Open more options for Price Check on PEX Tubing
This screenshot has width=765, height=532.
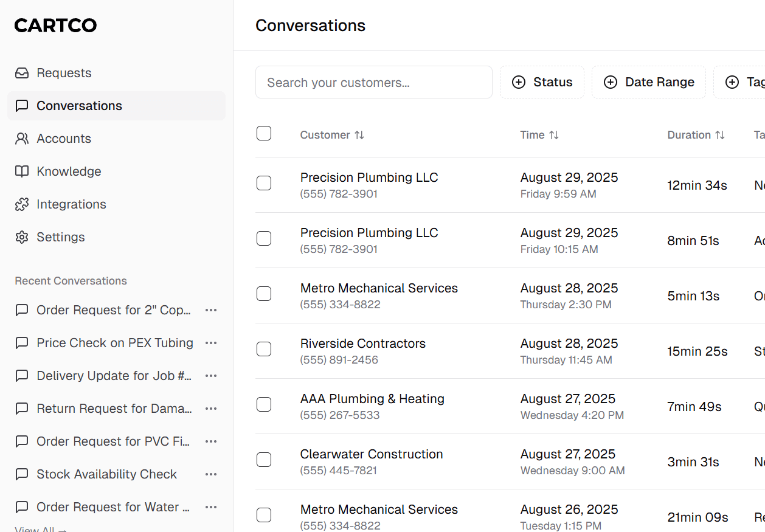tap(211, 343)
